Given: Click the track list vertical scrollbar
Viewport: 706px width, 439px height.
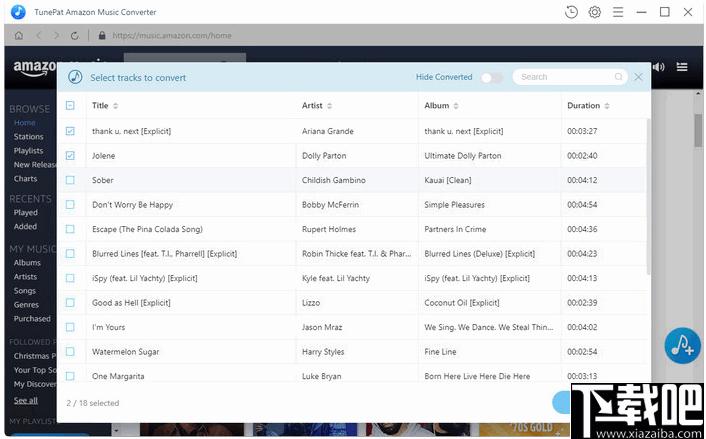Looking at the screenshot, I should (x=648, y=197).
